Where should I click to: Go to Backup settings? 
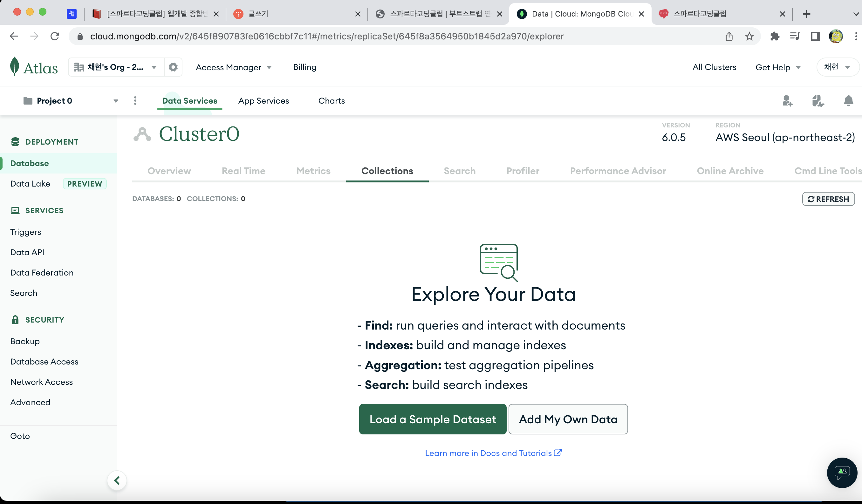tap(25, 341)
